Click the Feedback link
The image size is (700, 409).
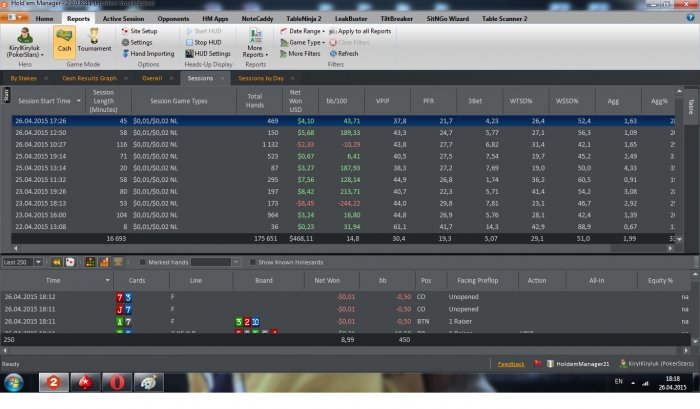(x=511, y=364)
